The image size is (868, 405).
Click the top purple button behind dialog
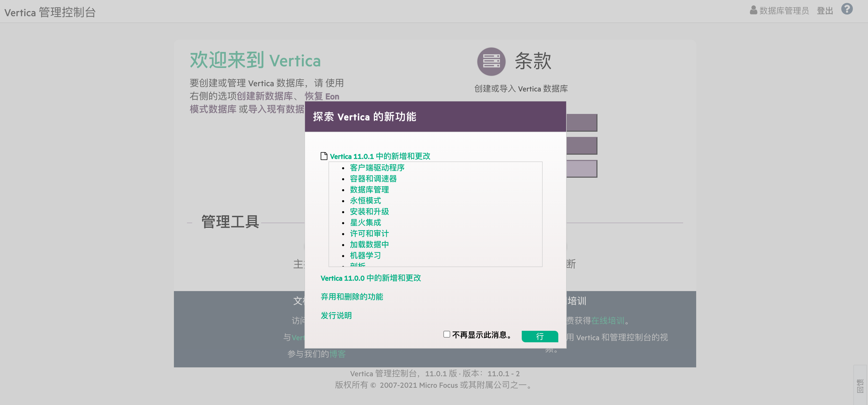[582, 123]
